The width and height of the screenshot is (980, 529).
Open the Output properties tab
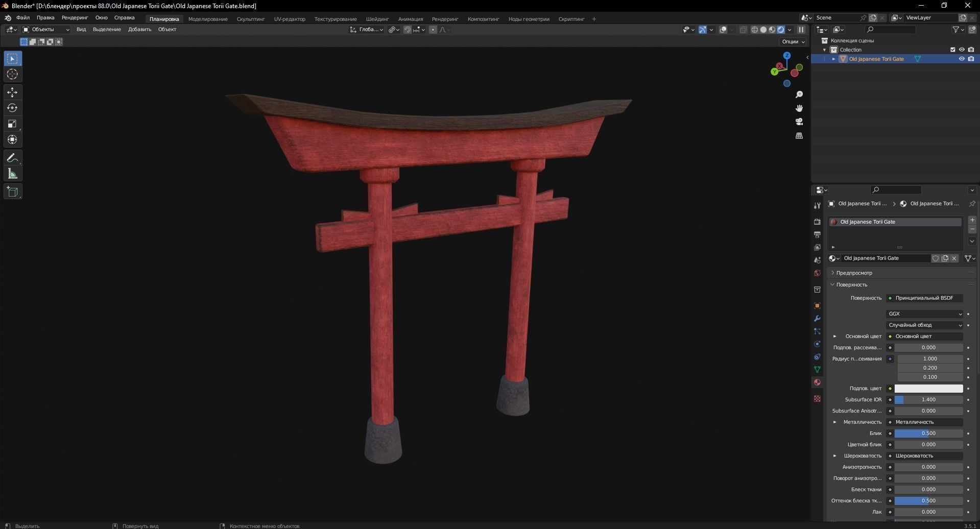click(817, 234)
